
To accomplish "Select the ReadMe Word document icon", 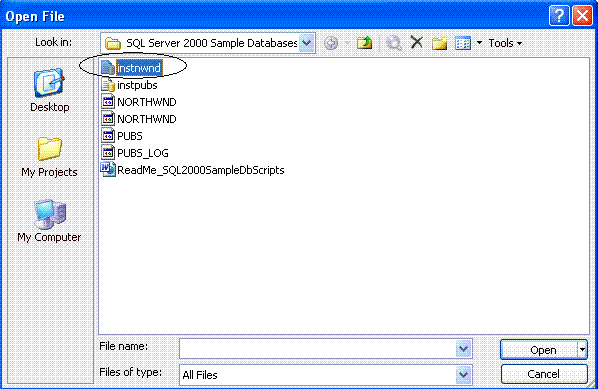I will [x=108, y=169].
